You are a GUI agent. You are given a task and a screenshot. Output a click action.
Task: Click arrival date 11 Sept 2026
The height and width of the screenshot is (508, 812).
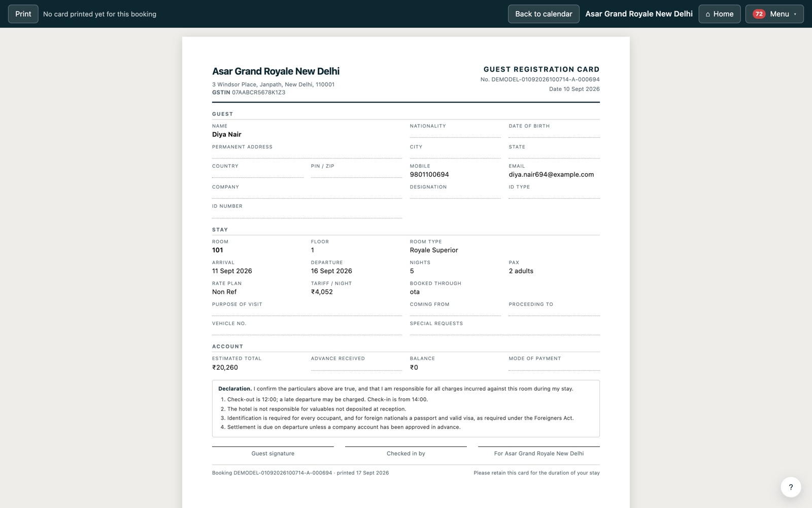pyautogui.click(x=232, y=271)
